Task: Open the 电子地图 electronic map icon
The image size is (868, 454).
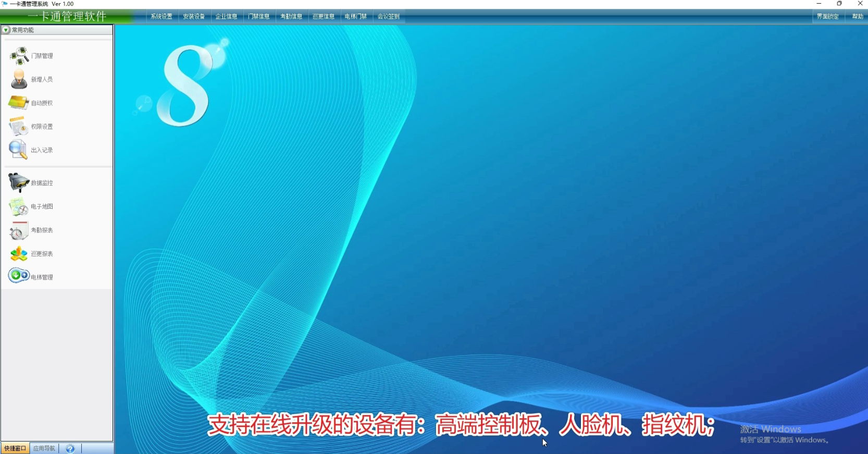Action: [19, 206]
